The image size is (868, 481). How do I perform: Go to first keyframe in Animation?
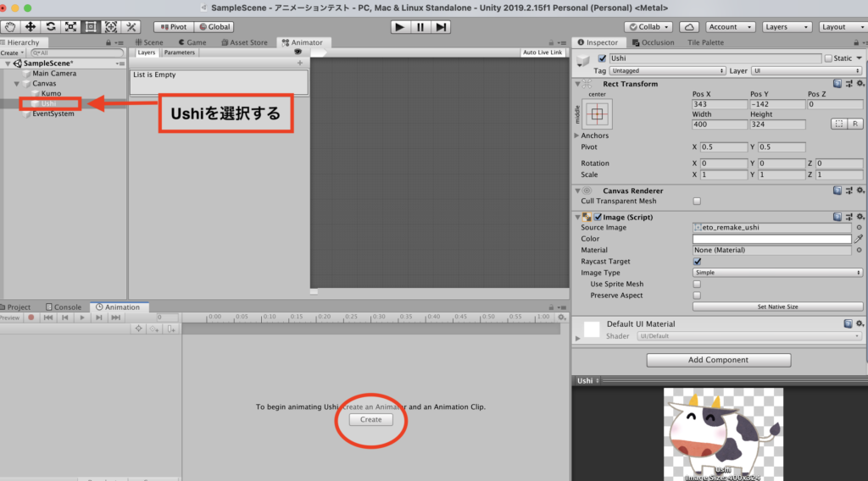coord(48,318)
